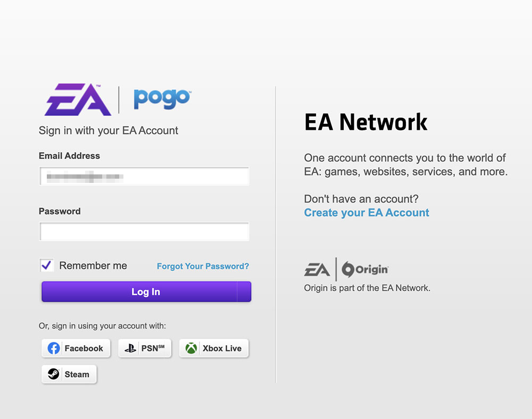Sign in using the Steam button

pos(69,374)
